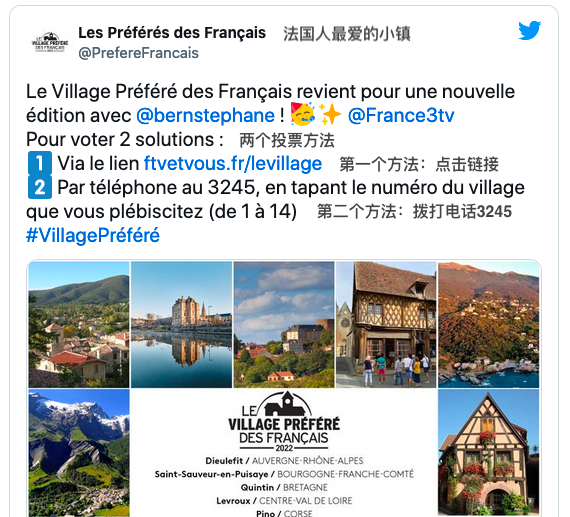This screenshot has height=517, width=570.
Task: Click the Les Préférés des Français account name
Action: [172, 33]
